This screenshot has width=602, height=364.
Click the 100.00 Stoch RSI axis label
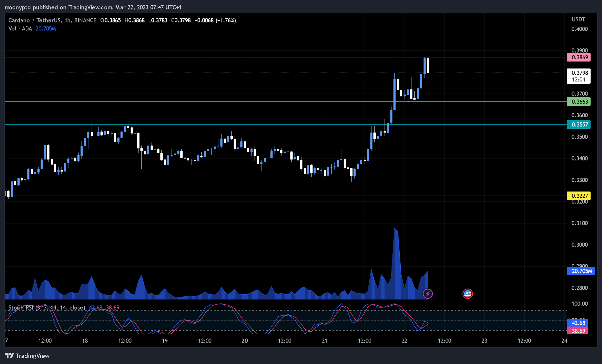click(x=579, y=304)
